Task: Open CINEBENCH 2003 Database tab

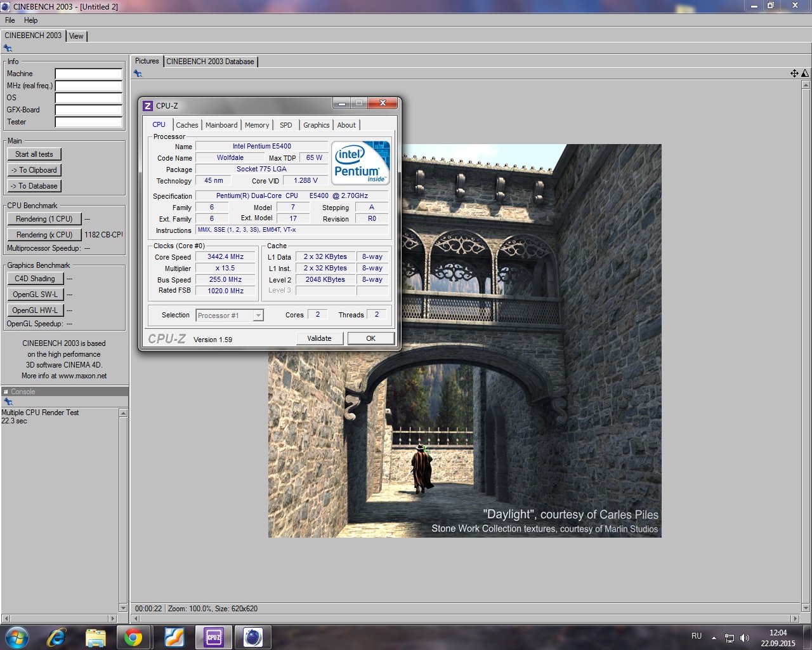Action: click(211, 62)
